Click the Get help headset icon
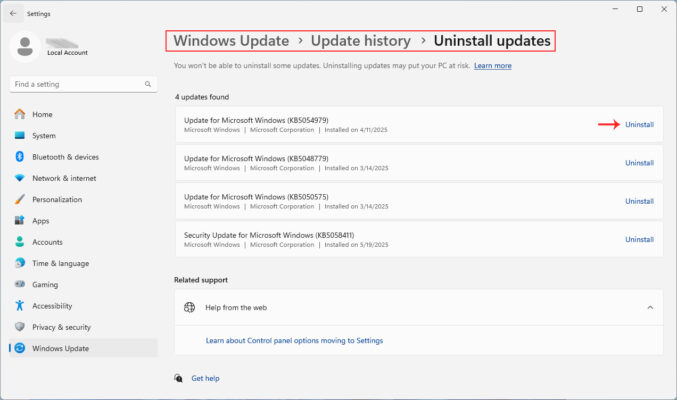 178,378
